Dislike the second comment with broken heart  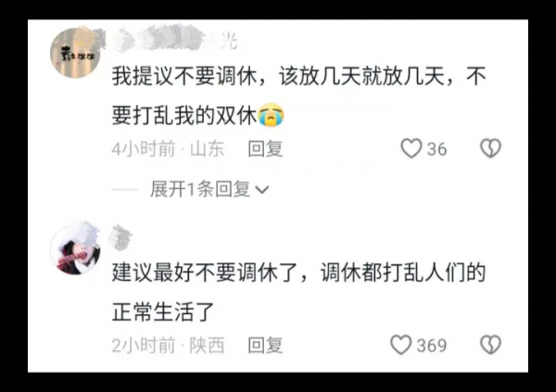490,345
